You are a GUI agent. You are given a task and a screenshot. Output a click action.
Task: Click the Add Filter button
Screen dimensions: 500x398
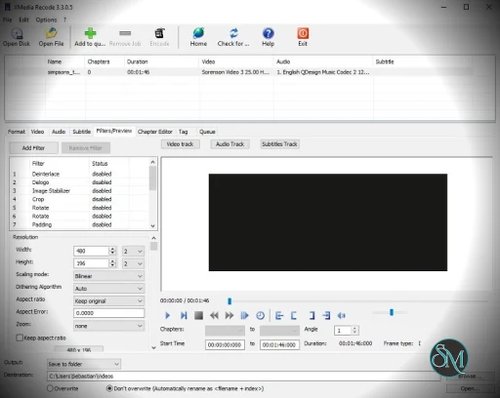pyautogui.click(x=34, y=148)
